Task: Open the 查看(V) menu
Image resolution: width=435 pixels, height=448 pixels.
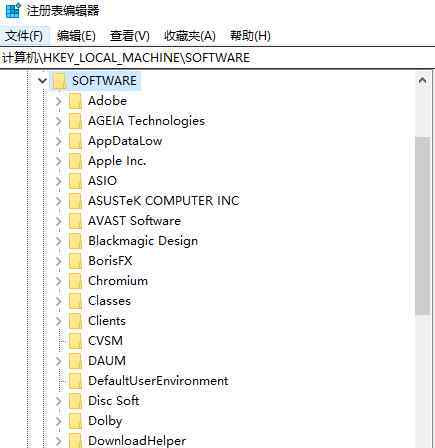Action: click(x=130, y=36)
